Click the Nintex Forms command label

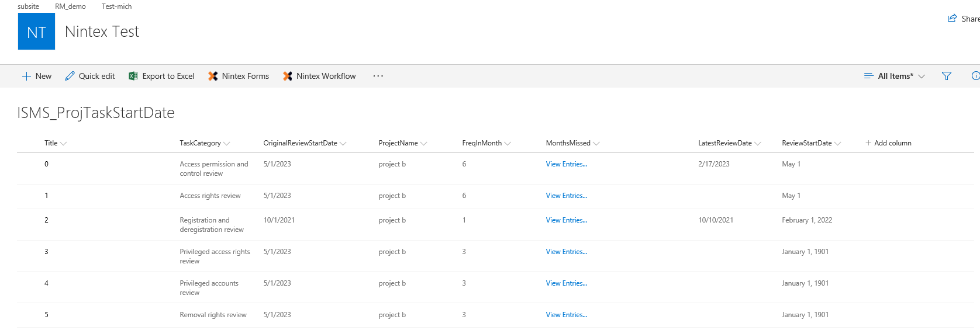coord(246,76)
